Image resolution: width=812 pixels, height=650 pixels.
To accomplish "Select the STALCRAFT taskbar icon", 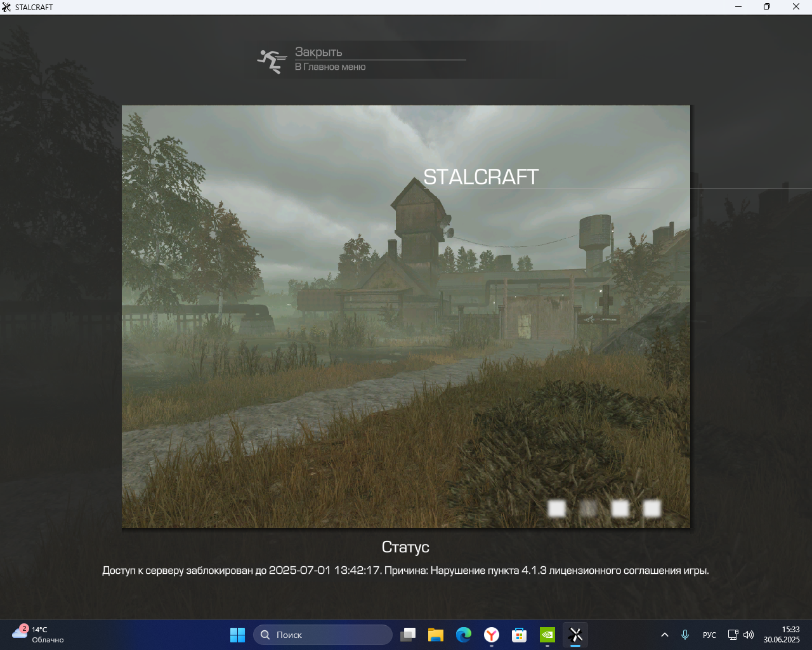I will pyautogui.click(x=575, y=635).
